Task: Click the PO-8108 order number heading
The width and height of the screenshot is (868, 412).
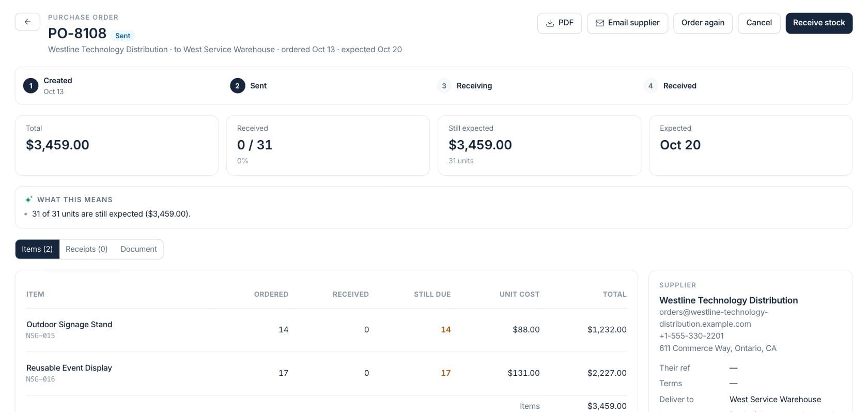Action: tap(77, 34)
